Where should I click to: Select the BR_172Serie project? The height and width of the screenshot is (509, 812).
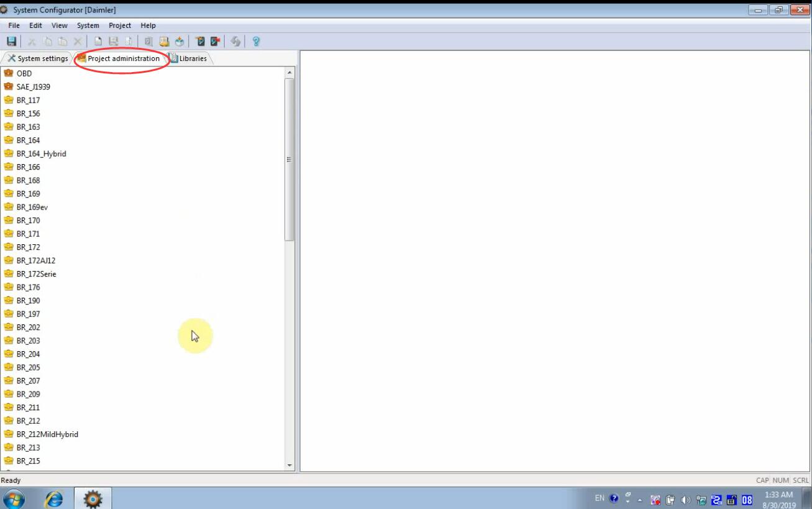36,274
